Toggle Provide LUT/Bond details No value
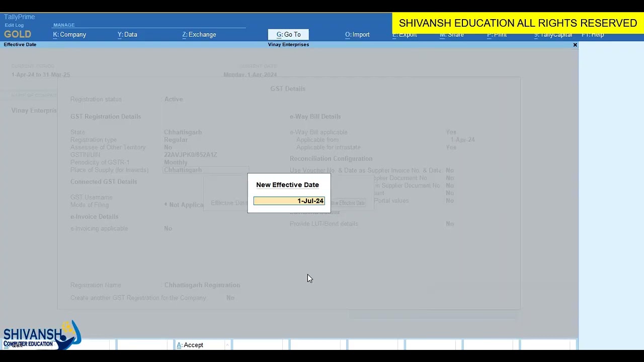The height and width of the screenshot is (362, 644). pyautogui.click(x=450, y=224)
